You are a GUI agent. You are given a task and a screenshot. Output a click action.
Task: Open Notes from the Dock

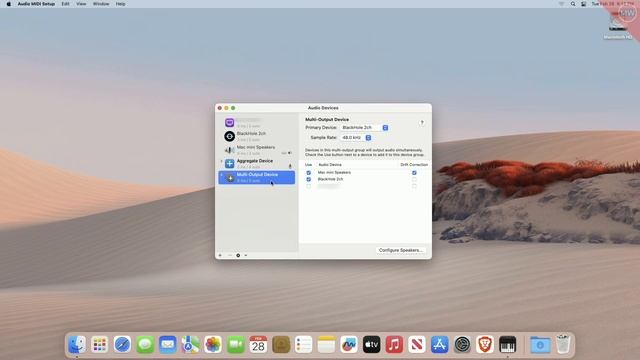[326, 344]
